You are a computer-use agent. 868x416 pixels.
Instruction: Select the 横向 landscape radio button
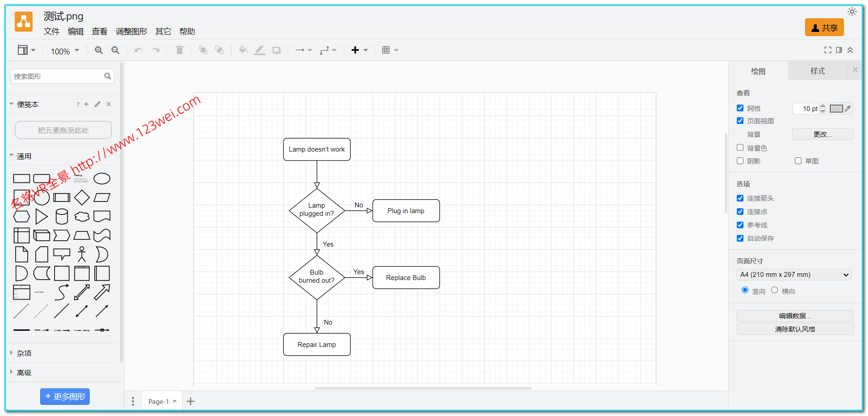pyautogui.click(x=774, y=290)
